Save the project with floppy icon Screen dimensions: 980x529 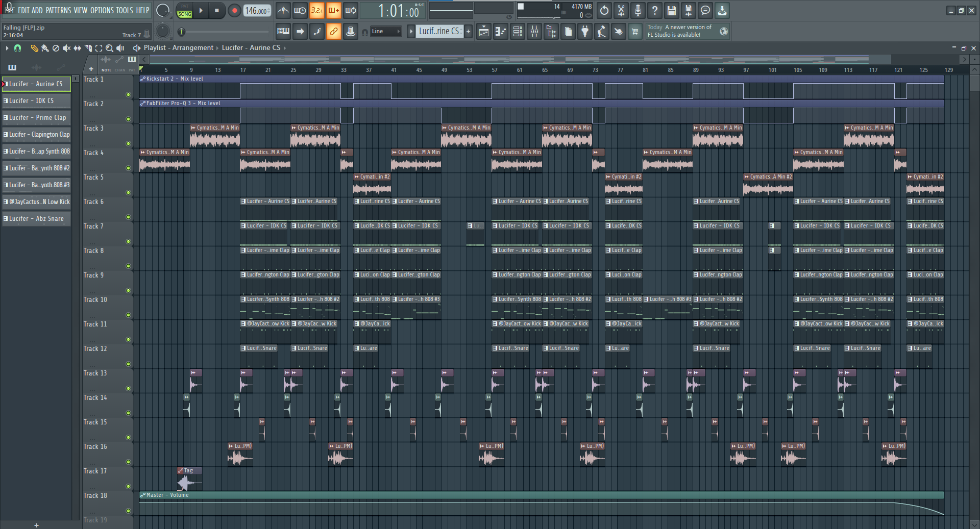(672, 10)
